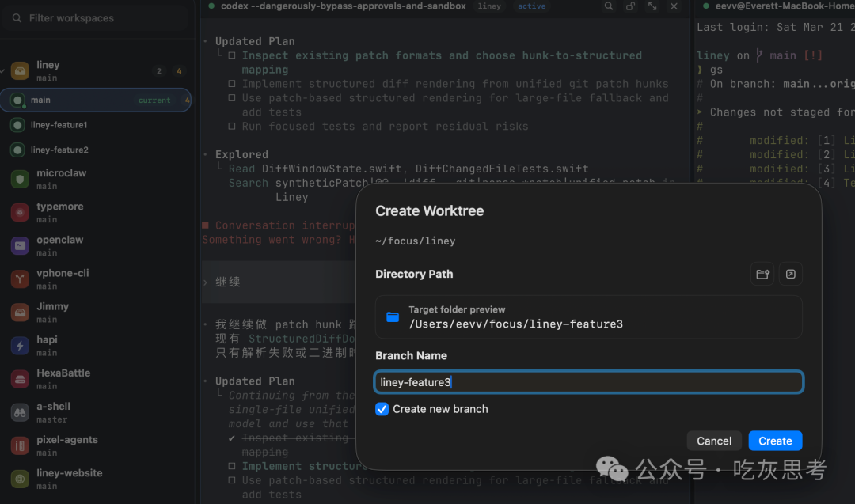
Task: Click the microclaw shield icon
Action: point(20,180)
